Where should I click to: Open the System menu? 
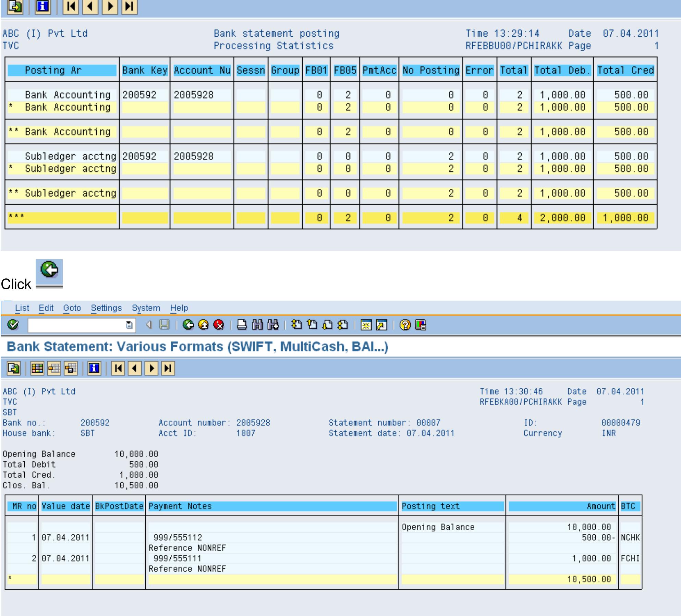[x=146, y=308]
